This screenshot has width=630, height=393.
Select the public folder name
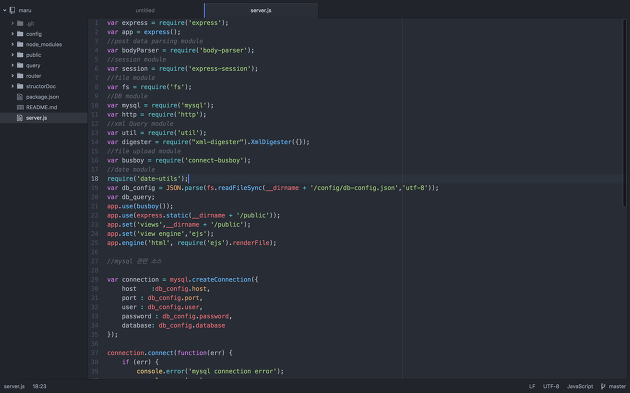pyautogui.click(x=33, y=55)
